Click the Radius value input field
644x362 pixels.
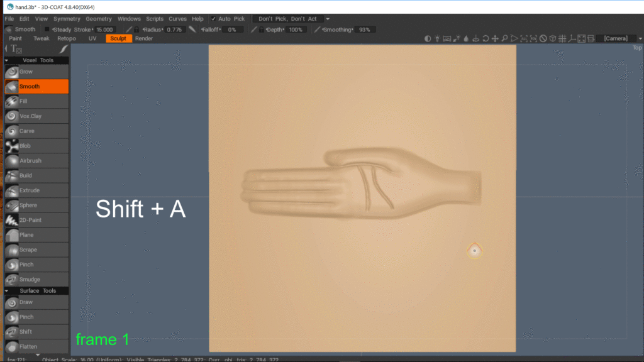[174, 30]
